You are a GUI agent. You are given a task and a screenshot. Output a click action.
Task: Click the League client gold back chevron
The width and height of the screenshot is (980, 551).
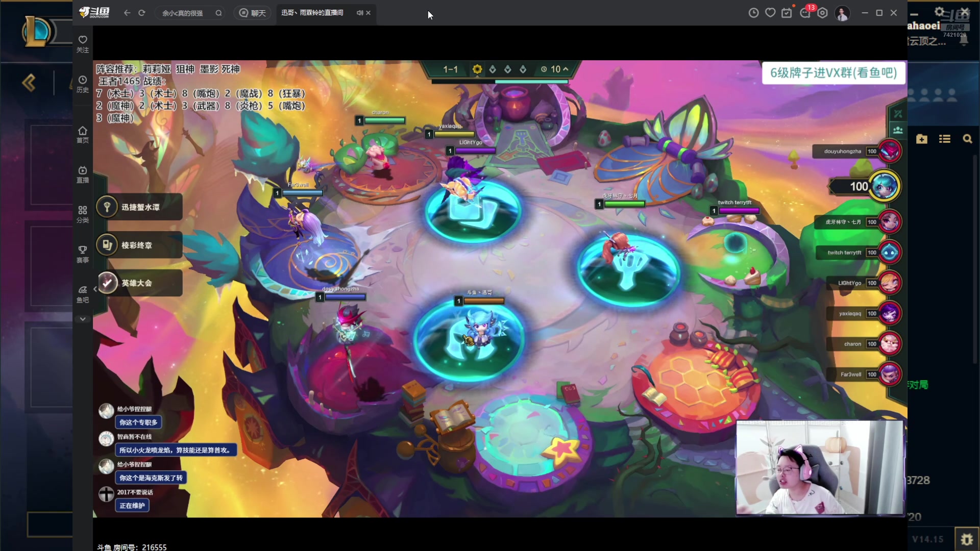(29, 83)
